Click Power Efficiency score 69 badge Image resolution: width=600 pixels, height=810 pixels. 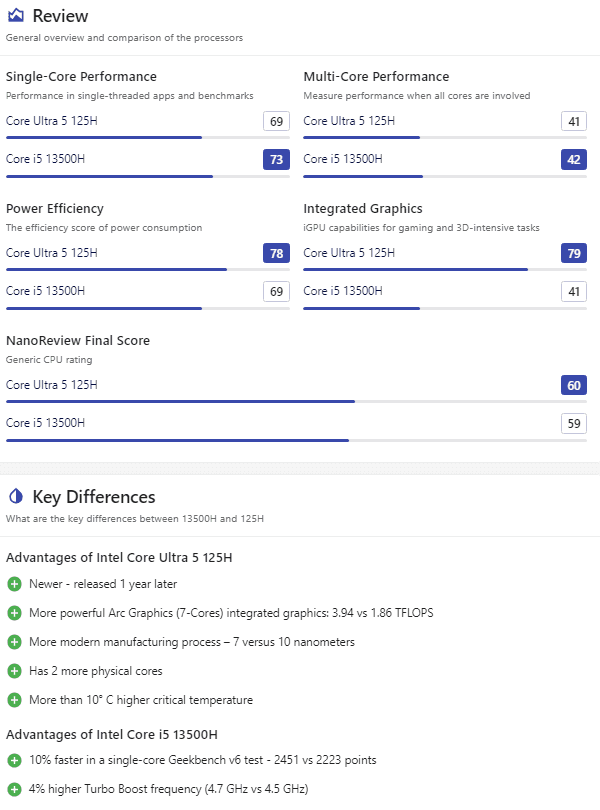pos(276,291)
